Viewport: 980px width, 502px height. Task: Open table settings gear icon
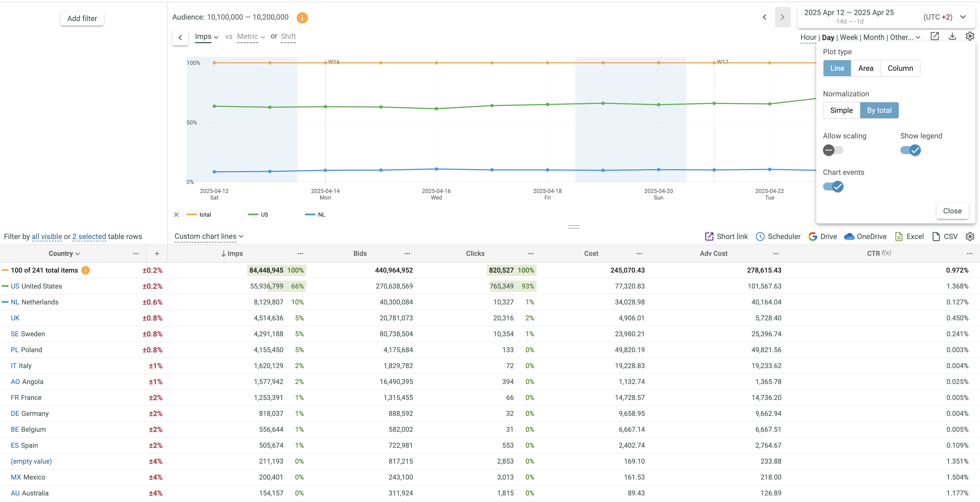pyautogui.click(x=970, y=237)
